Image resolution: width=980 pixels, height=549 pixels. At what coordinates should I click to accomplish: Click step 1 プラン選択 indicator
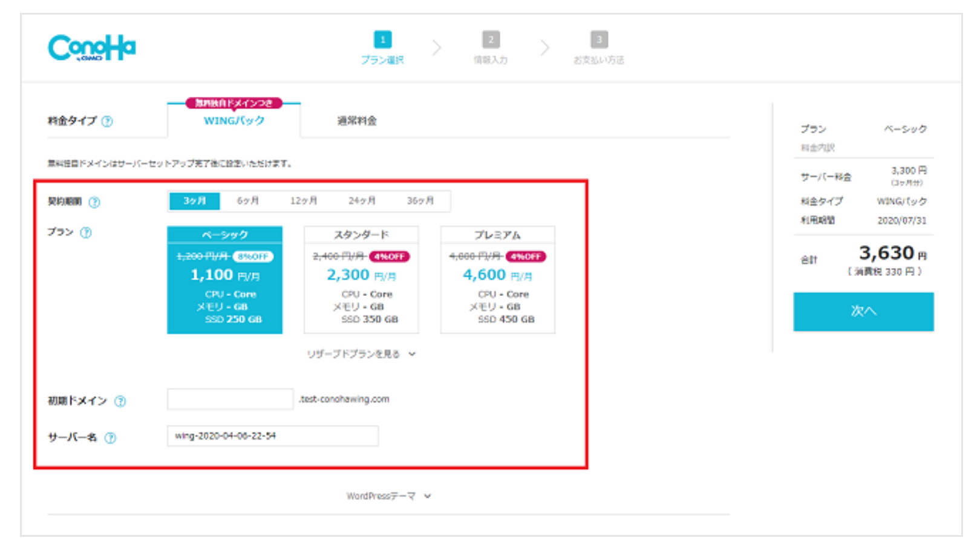tap(382, 48)
